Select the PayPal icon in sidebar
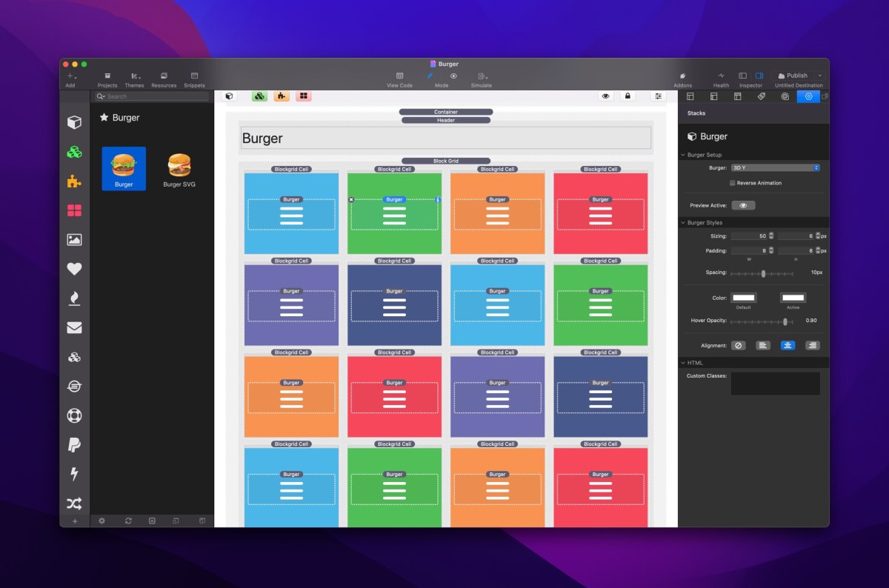Screen dimensions: 889x588 [74, 445]
